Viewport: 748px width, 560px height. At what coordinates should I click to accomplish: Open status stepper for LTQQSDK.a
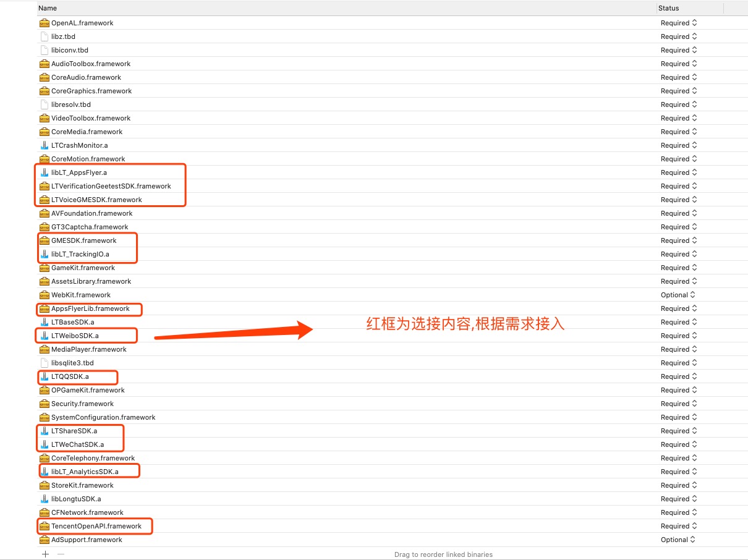[694, 376]
